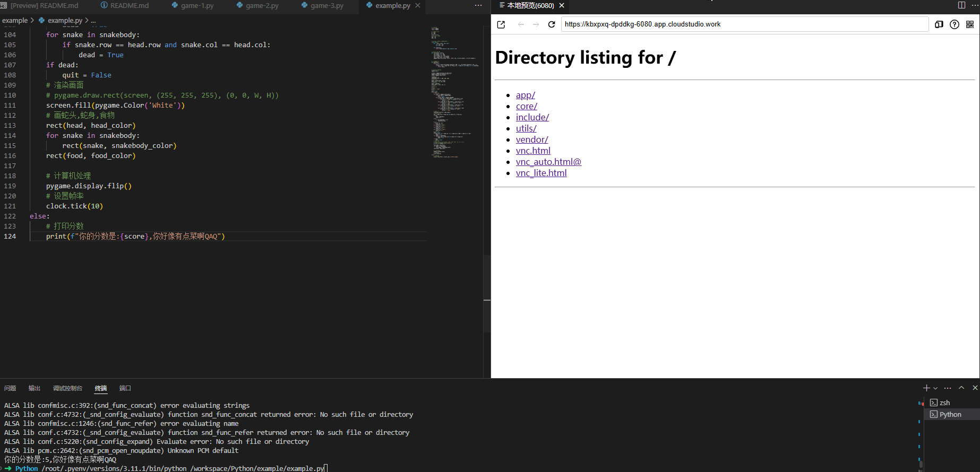980x472 pixels.
Task: Open the include/ directory link
Action: click(532, 117)
